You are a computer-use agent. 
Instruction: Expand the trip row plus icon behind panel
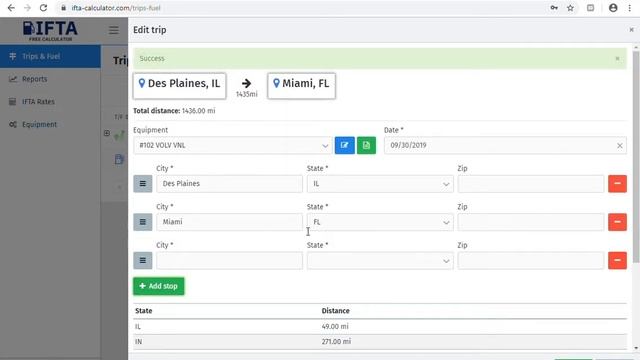pos(107,133)
